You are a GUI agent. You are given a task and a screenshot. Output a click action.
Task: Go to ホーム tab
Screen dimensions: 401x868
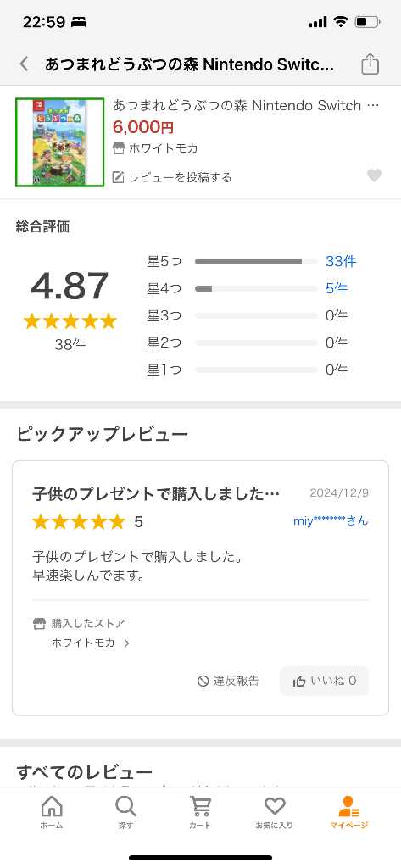tap(52, 813)
